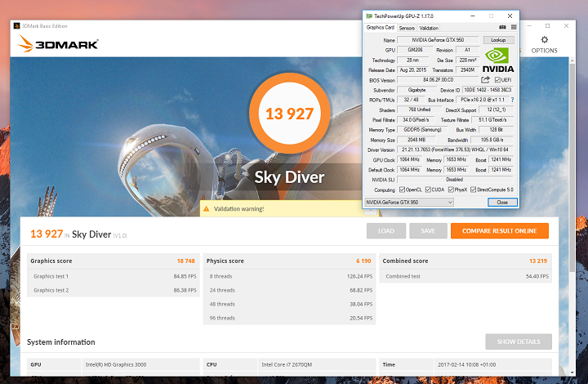This screenshot has width=588, height=384.
Task: Click Intel(R) HD Graphics 3000 text
Action: (x=116, y=364)
